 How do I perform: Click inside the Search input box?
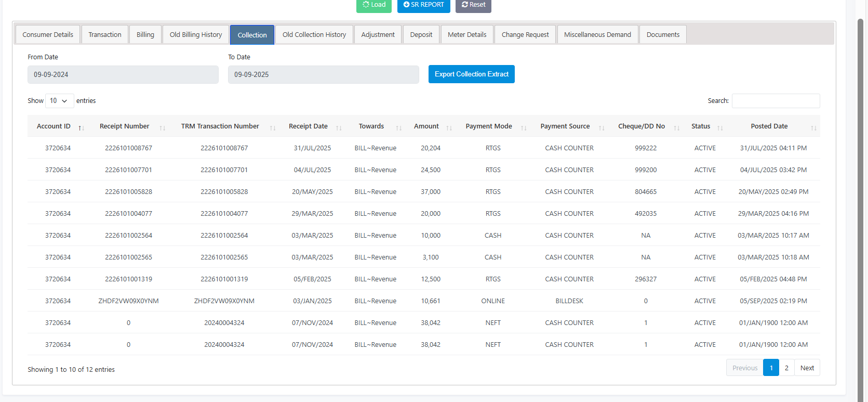[776, 101]
